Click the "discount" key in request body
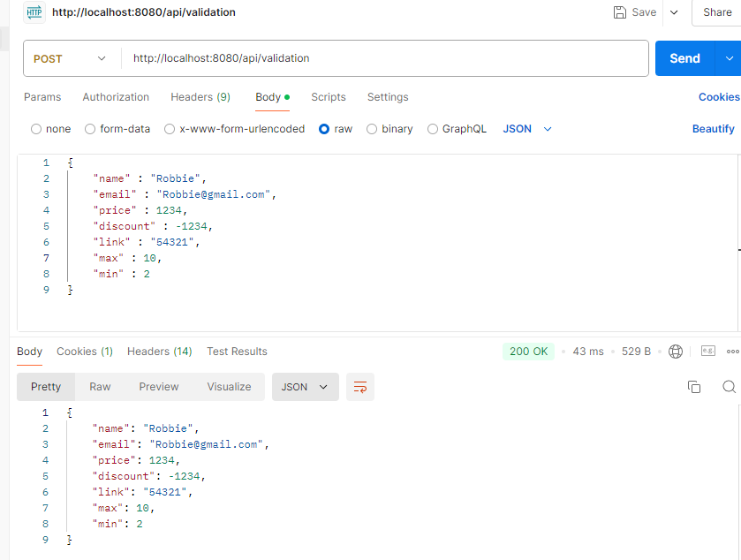The width and height of the screenshot is (741, 560). pos(125,226)
